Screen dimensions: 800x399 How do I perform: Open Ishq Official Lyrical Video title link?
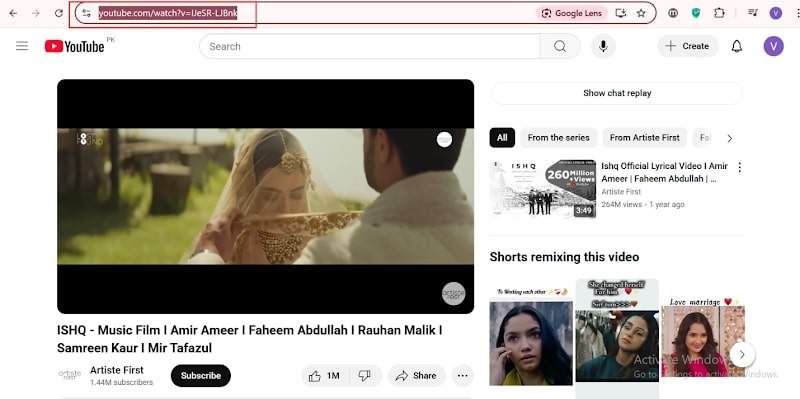664,172
